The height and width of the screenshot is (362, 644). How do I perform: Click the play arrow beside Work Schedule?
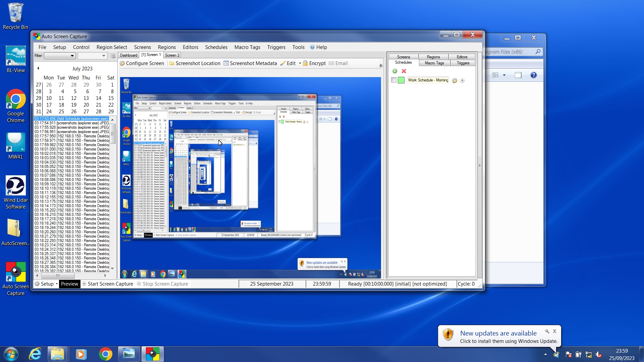[462, 80]
